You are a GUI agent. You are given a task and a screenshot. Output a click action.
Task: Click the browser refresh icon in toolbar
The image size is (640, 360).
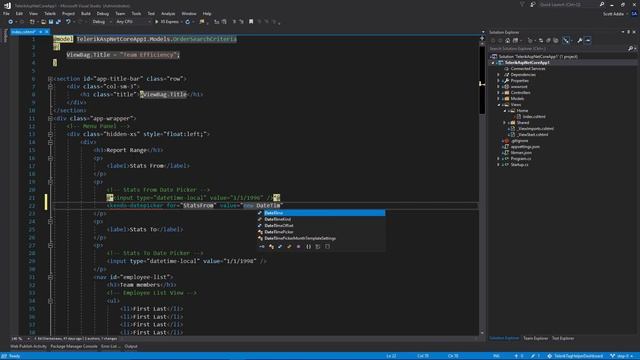click(188, 22)
